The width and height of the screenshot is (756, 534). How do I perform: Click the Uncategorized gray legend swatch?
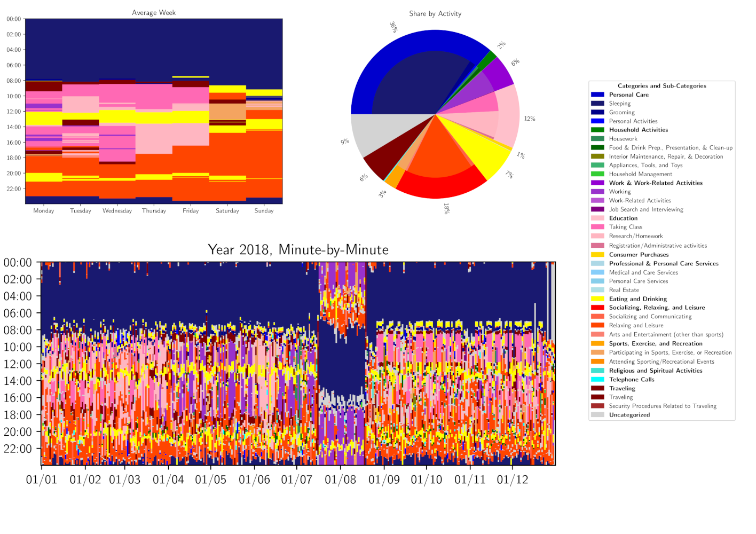click(597, 415)
